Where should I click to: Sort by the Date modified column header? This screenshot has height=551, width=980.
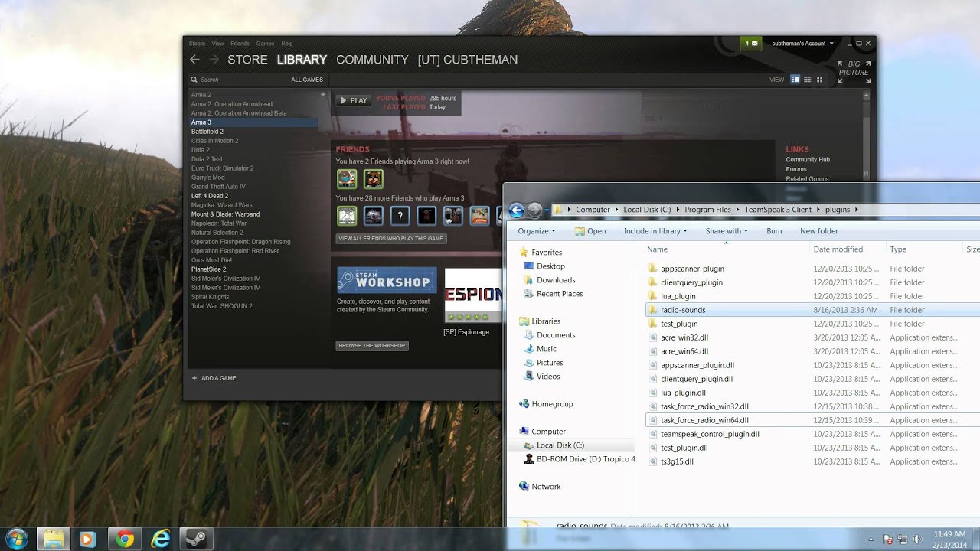(838, 249)
